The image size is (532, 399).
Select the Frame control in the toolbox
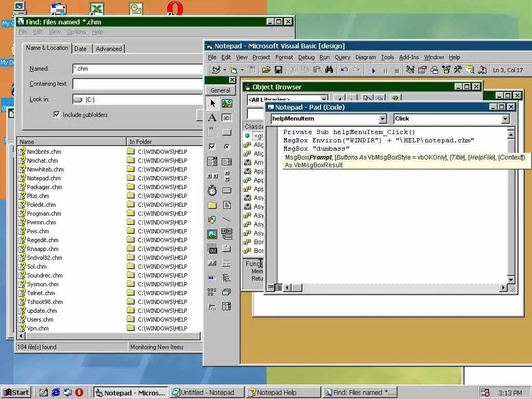(212, 132)
